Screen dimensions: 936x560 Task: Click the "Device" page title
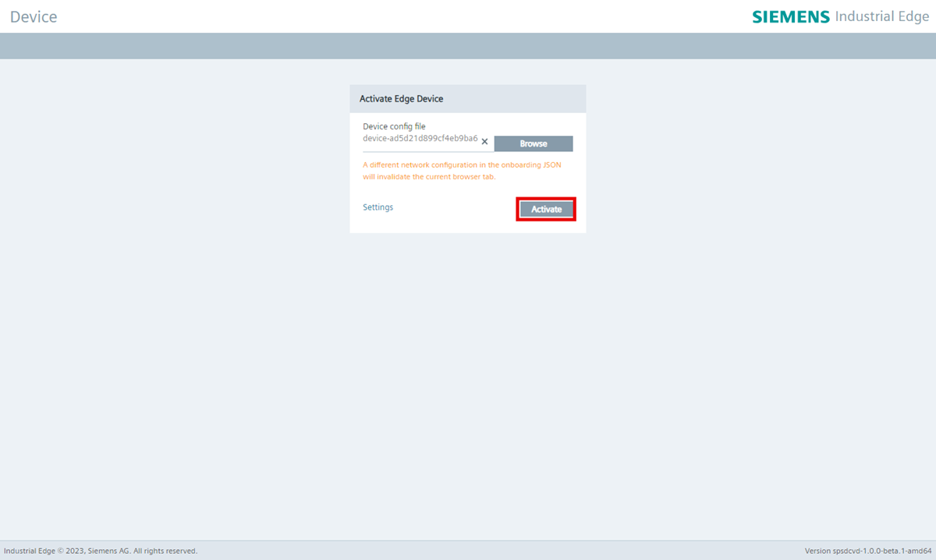point(34,16)
